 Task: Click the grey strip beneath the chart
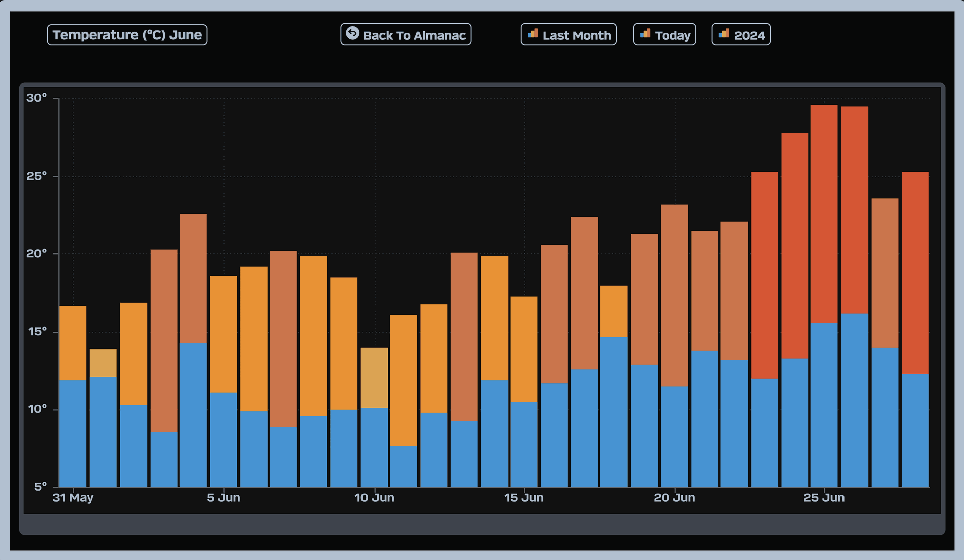tap(482, 524)
